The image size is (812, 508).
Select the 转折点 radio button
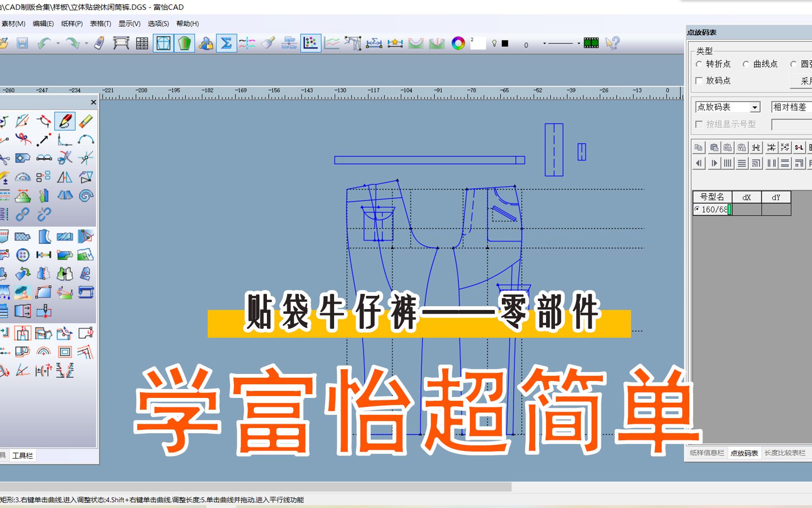[x=699, y=64]
